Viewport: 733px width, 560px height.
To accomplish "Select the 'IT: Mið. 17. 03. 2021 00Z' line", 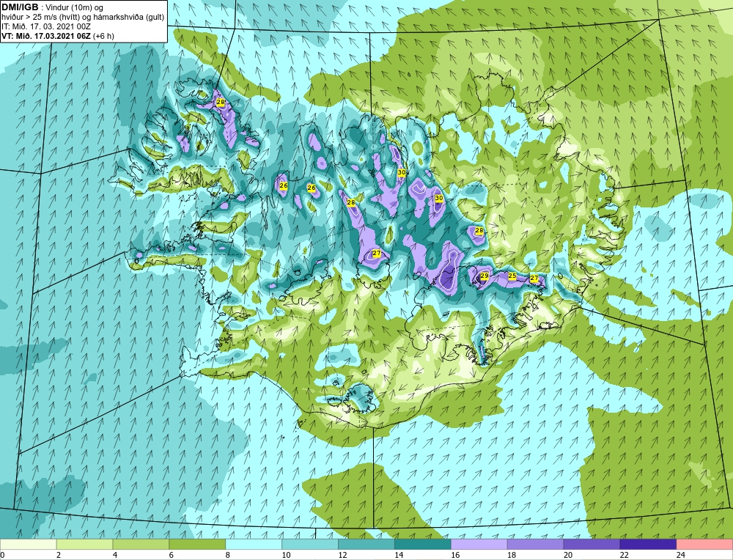I will click(x=45, y=26).
